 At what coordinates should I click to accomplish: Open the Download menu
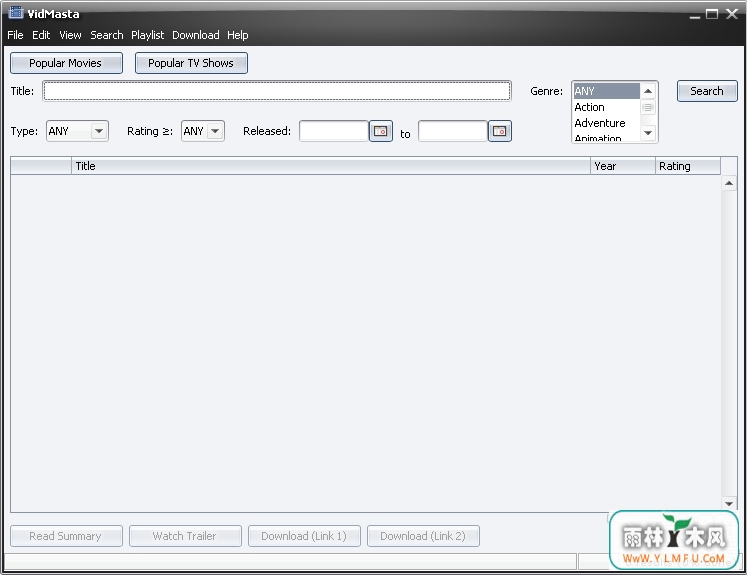pos(196,35)
